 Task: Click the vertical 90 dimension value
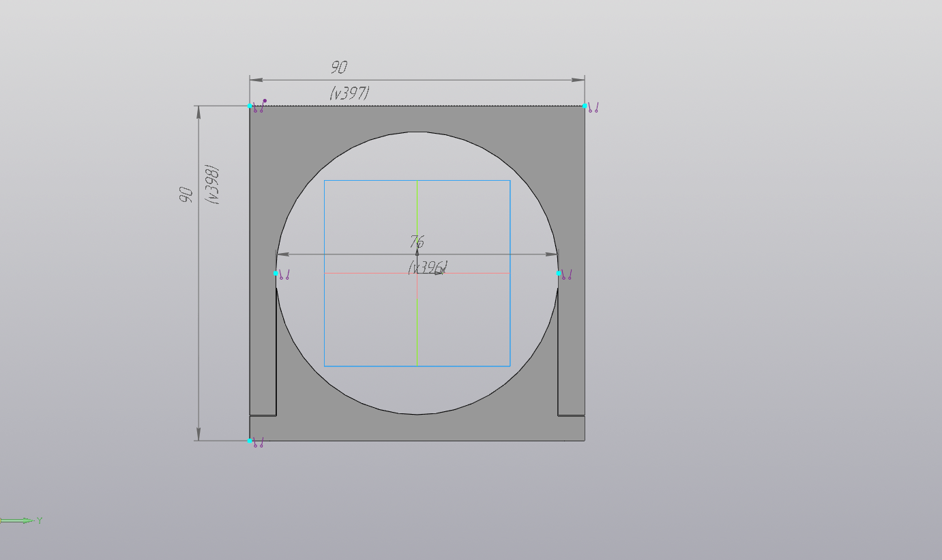[x=186, y=194]
